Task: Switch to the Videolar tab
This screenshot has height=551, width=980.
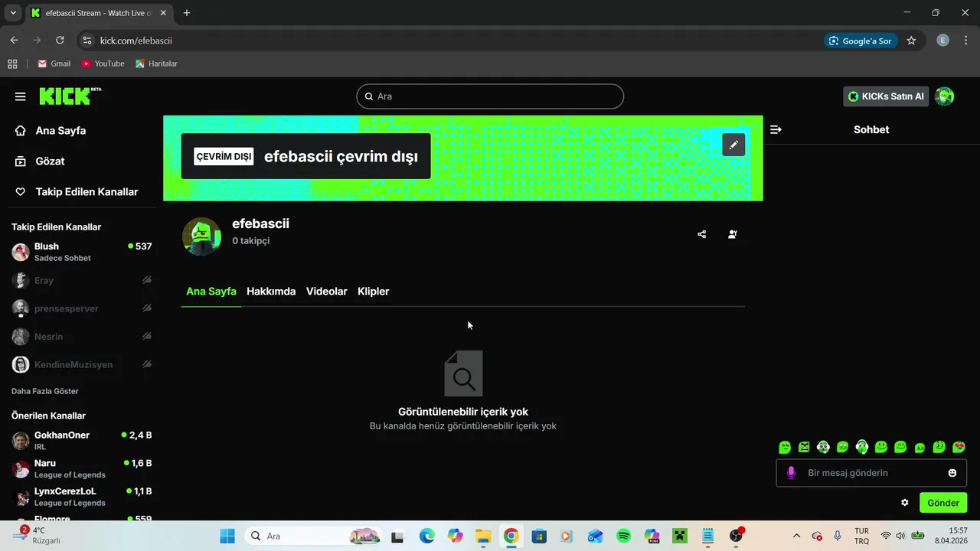Action: click(327, 292)
